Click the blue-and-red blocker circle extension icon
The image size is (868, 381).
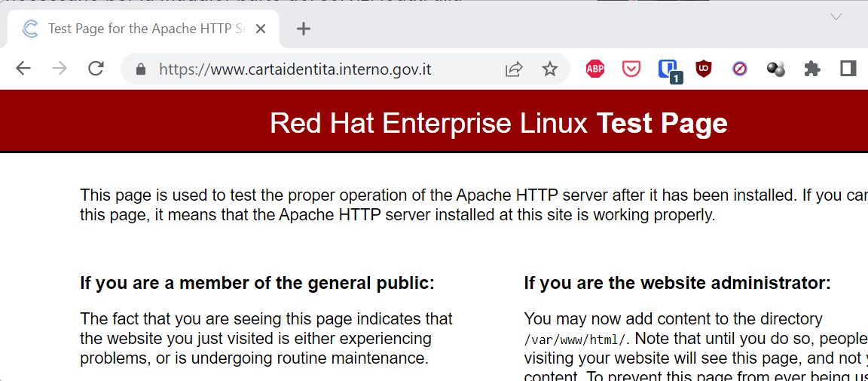[740, 69]
